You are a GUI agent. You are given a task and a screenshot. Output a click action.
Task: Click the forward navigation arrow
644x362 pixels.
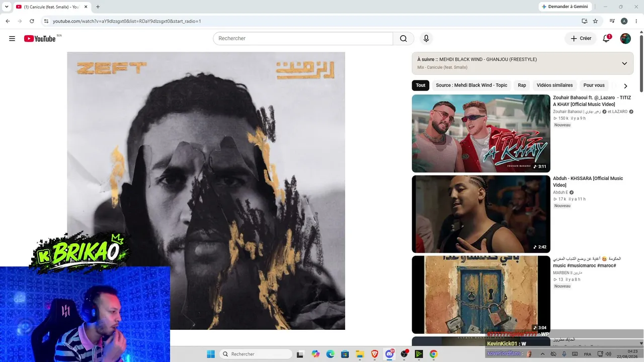(x=20, y=21)
